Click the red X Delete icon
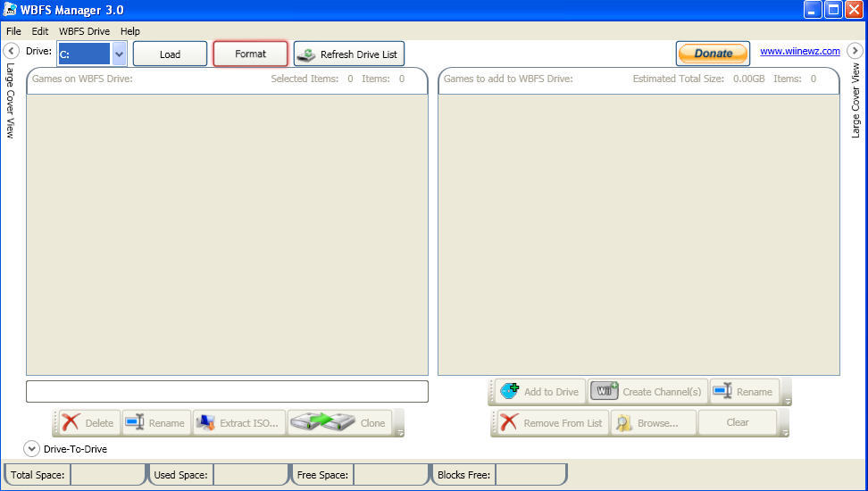The image size is (868, 491). pyautogui.click(x=71, y=422)
